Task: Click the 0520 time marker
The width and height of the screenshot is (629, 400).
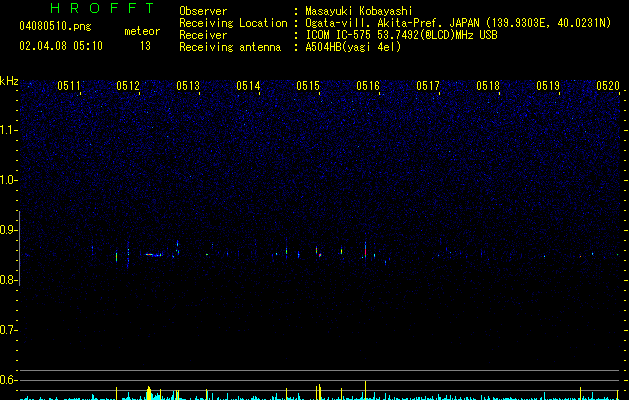Action: click(608, 86)
